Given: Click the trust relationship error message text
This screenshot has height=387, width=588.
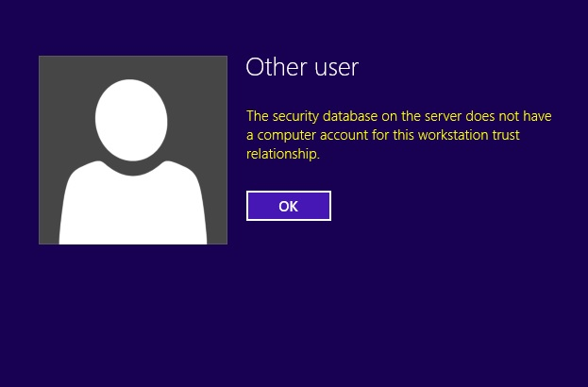Looking at the screenshot, I should [x=398, y=135].
